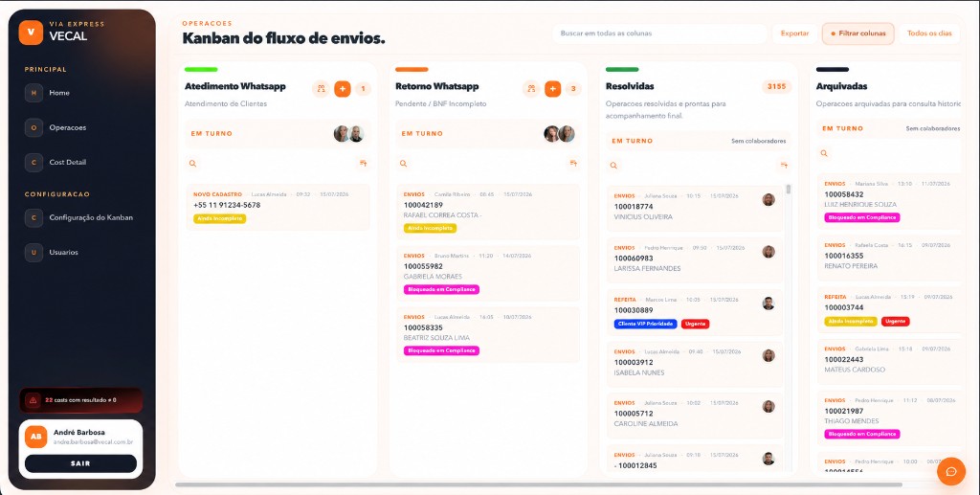Click the count badge 1 in Atedimento Whatsapp
The image size is (980, 495).
pyautogui.click(x=363, y=89)
